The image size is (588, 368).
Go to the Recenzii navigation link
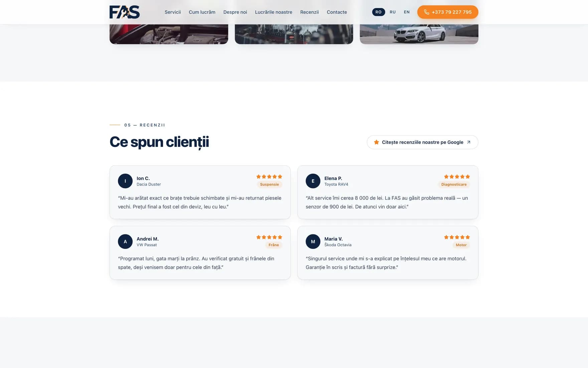[x=309, y=12]
